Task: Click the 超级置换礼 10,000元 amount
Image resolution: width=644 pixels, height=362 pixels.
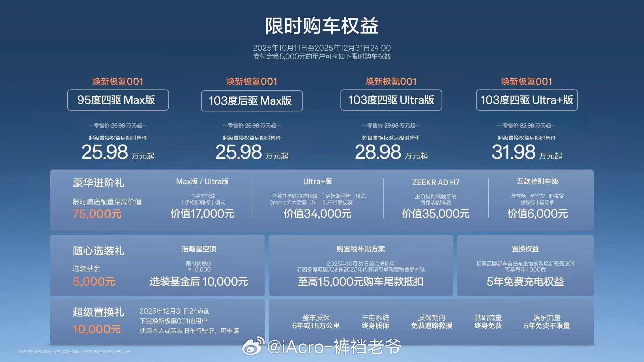Action: point(96,329)
